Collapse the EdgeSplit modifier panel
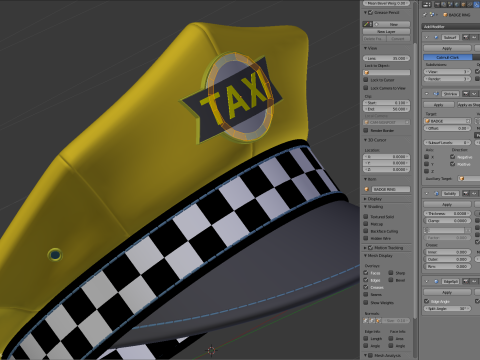 (x=427, y=282)
